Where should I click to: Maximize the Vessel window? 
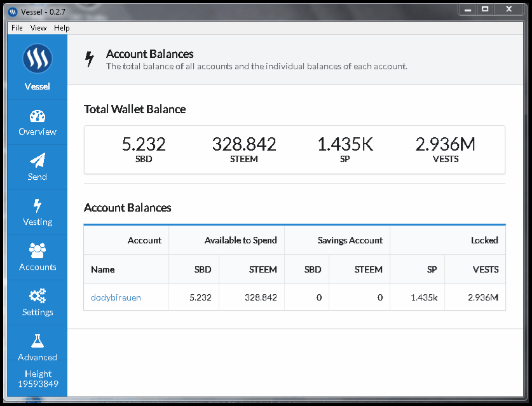click(x=485, y=10)
